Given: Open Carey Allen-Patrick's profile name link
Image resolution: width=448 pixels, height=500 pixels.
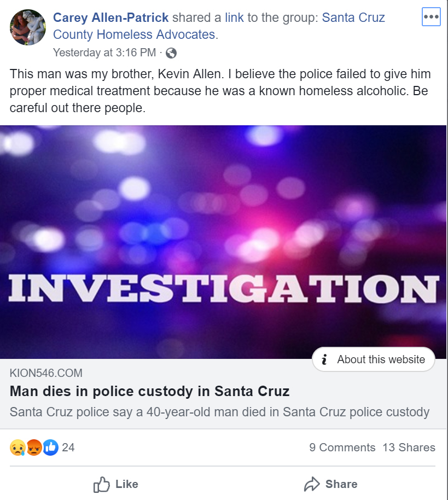Looking at the screenshot, I should (x=110, y=18).
